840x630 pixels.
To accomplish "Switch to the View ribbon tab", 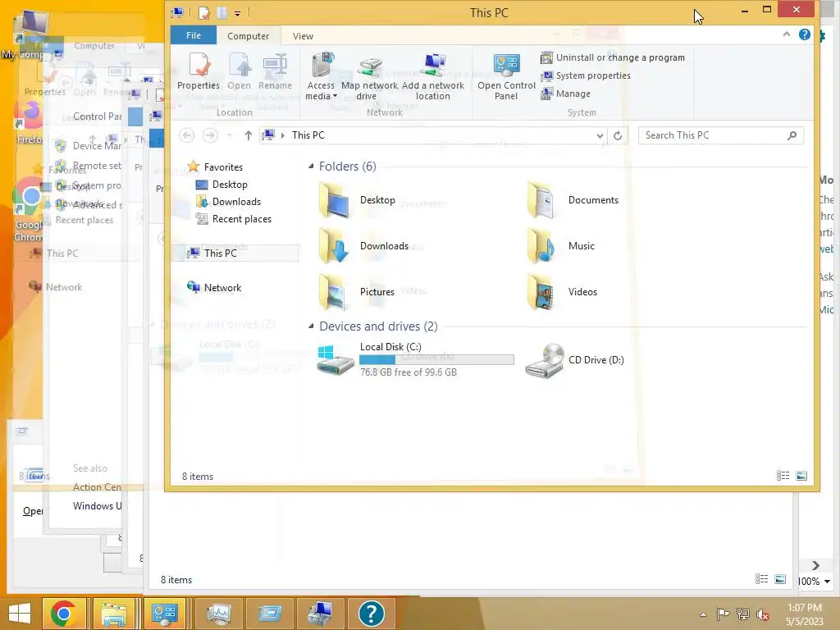I will point(303,36).
